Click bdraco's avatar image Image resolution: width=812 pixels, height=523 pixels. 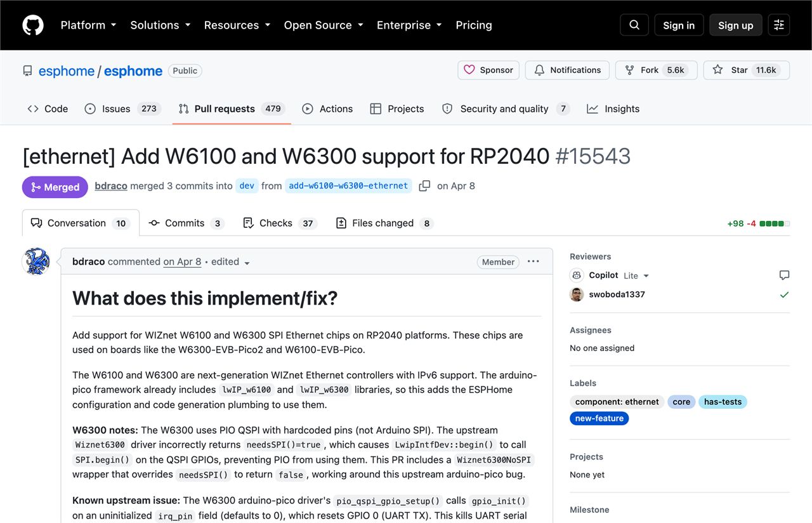coord(36,261)
